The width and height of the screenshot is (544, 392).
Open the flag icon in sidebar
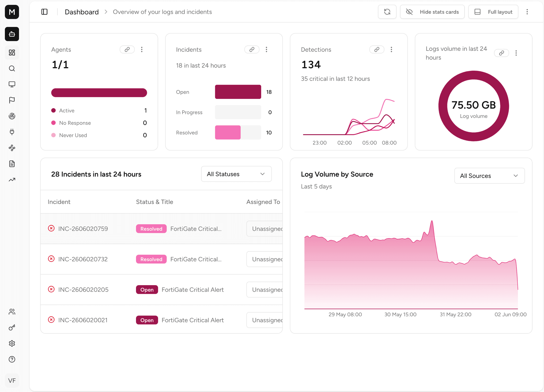(x=12, y=100)
